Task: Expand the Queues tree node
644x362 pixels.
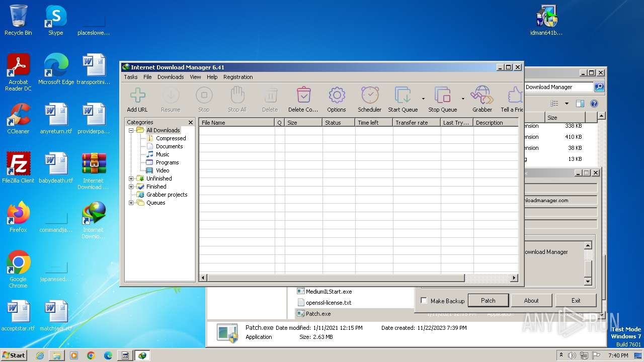Action: click(131, 203)
